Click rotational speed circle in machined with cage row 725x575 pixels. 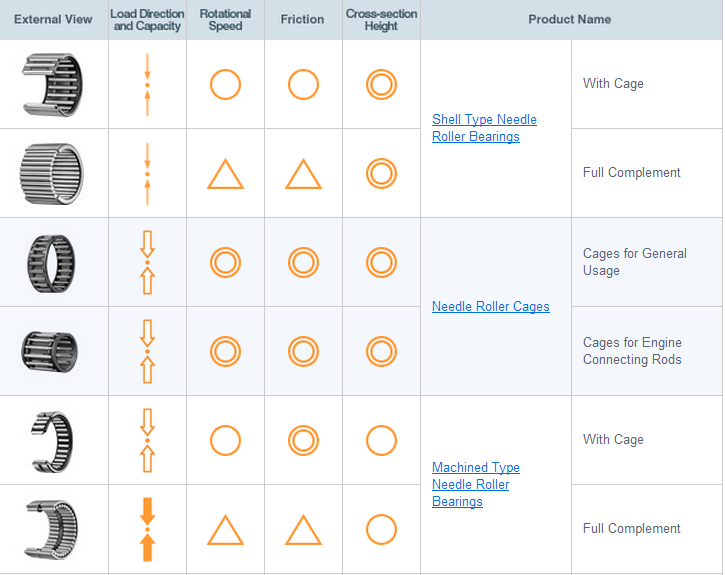pyautogui.click(x=225, y=440)
